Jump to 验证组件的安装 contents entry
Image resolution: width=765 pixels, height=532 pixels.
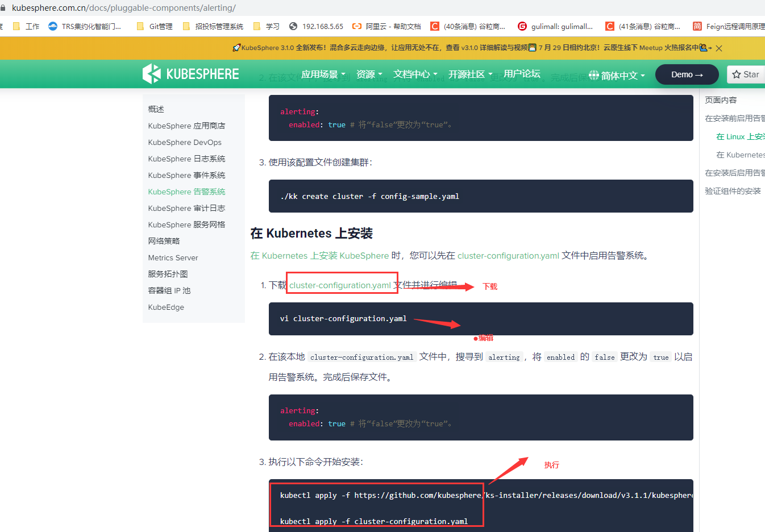pos(733,191)
